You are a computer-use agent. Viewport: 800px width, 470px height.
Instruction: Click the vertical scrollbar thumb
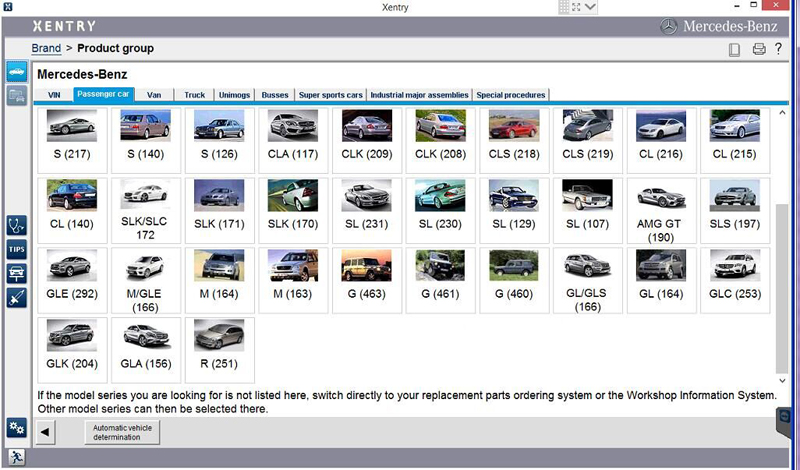[782, 288]
